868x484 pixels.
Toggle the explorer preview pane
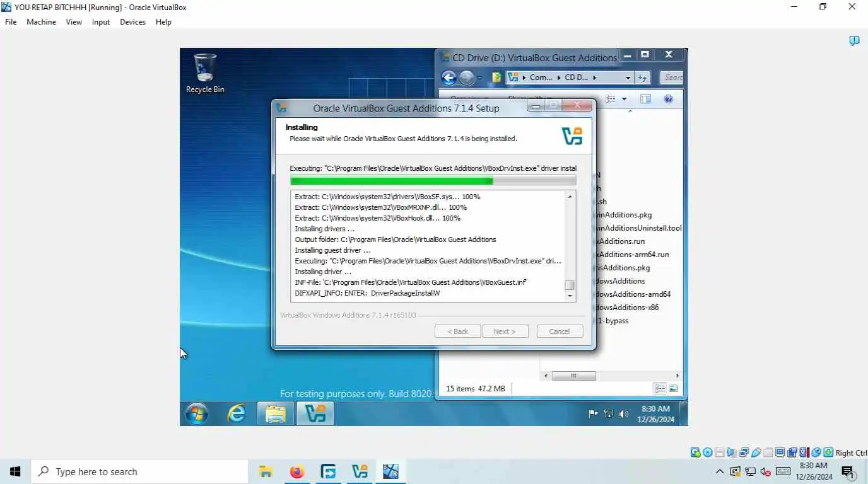[645, 99]
